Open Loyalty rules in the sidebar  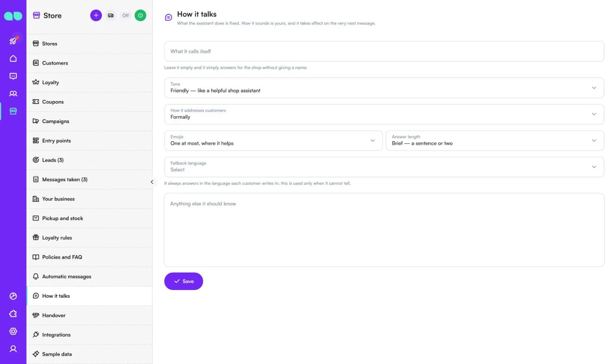tap(89, 238)
